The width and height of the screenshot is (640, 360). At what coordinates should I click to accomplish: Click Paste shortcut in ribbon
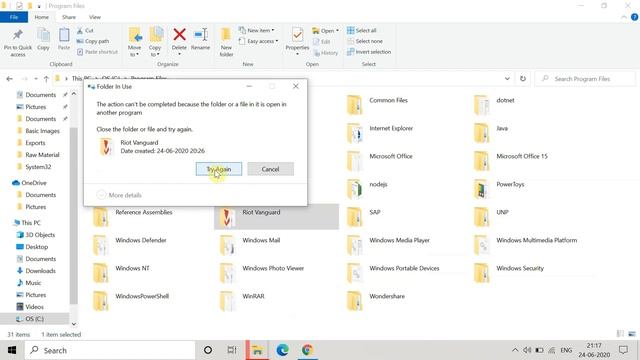pyautogui.click(x=97, y=52)
